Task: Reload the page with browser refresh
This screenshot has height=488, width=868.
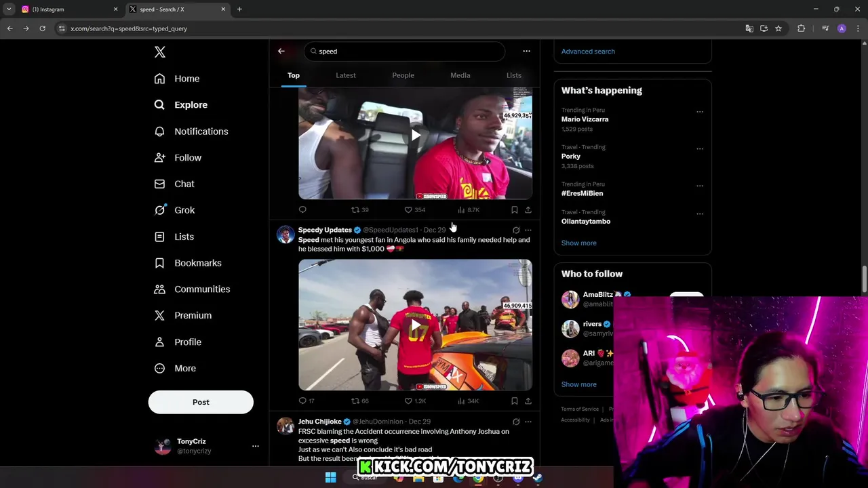Action: pos(42,28)
